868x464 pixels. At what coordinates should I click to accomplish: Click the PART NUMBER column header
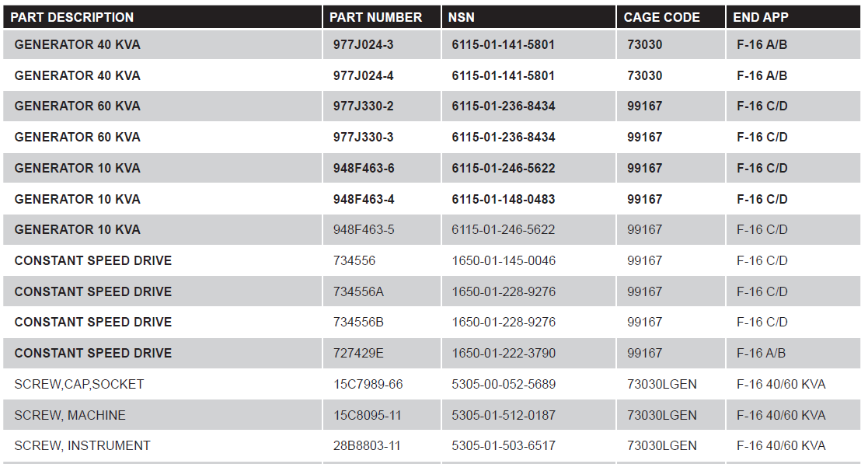point(375,17)
